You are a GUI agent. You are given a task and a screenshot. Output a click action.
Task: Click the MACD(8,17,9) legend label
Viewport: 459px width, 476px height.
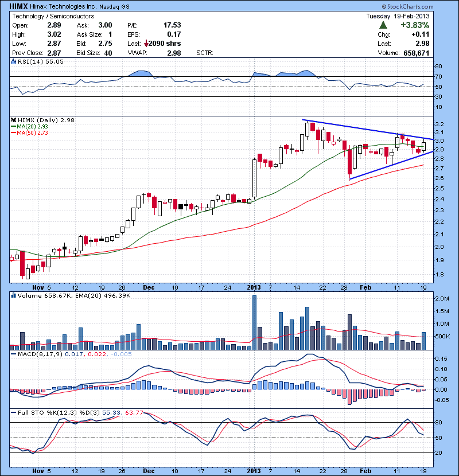pyautogui.click(x=40, y=354)
